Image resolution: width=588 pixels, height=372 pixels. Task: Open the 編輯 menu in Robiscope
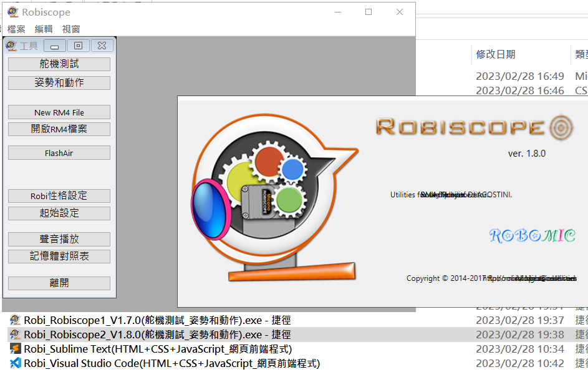[44, 29]
